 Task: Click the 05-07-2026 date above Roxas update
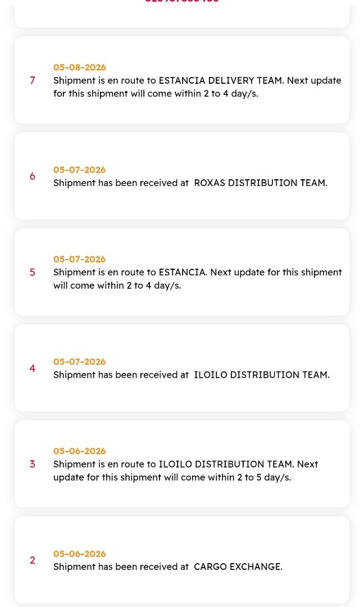pos(80,170)
